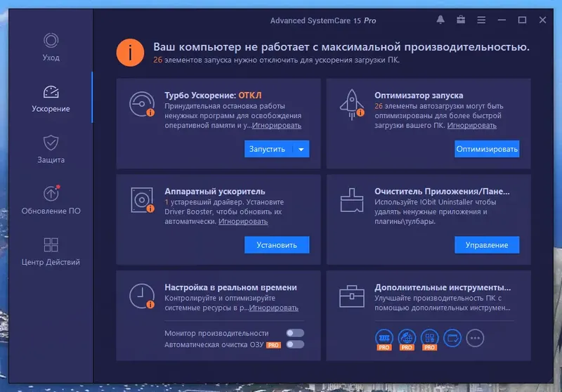The width and height of the screenshot is (562, 392).
Task: Click the Запустить button
Action: coord(268,149)
